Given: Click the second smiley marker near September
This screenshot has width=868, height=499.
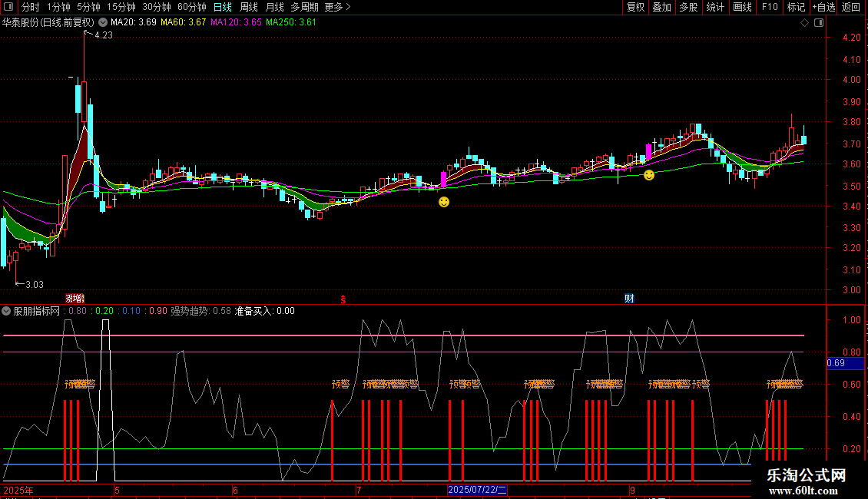Looking at the screenshot, I should pyautogui.click(x=649, y=175).
